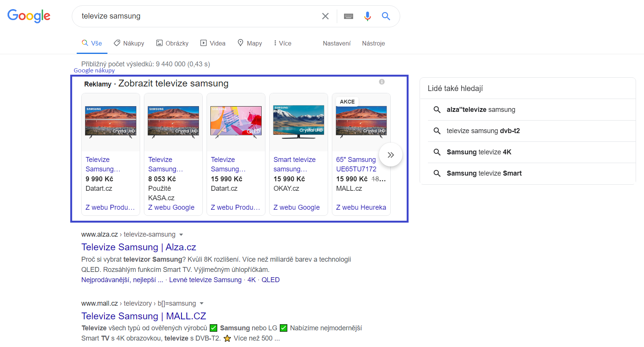The width and height of the screenshot is (644, 347).
Task: Open the Mapy tab
Action: pos(249,43)
